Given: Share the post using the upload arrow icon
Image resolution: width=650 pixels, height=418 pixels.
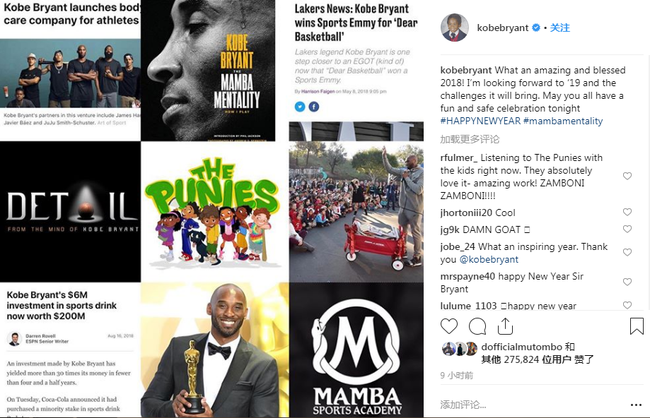Looking at the screenshot, I should pyautogui.click(x=505, y=326).
